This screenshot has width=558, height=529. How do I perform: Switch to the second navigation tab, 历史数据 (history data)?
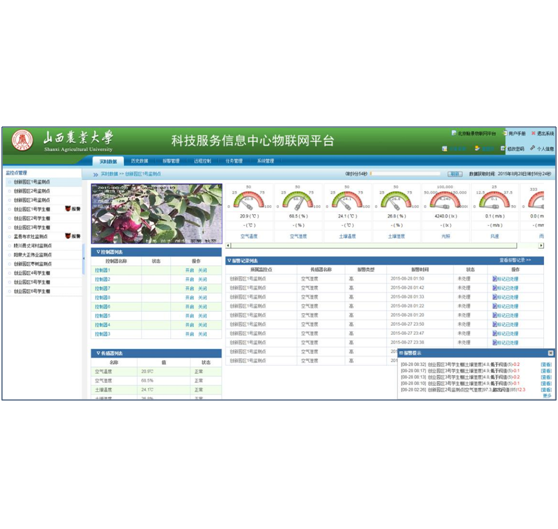(x=139, y=161)
